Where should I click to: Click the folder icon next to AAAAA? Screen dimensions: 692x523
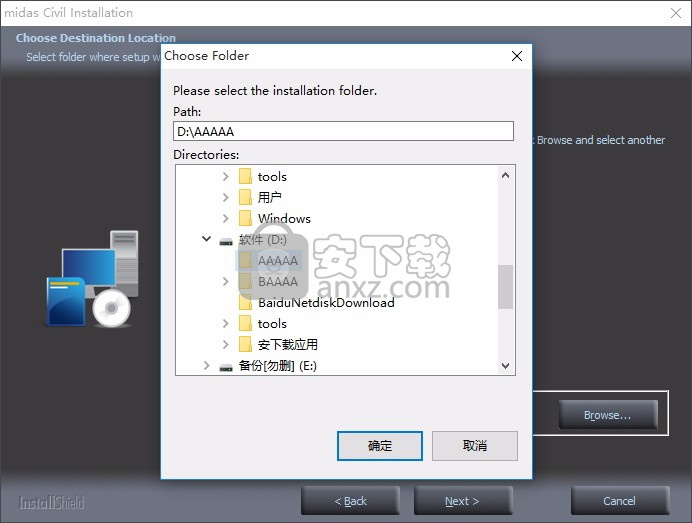(245, 260)
